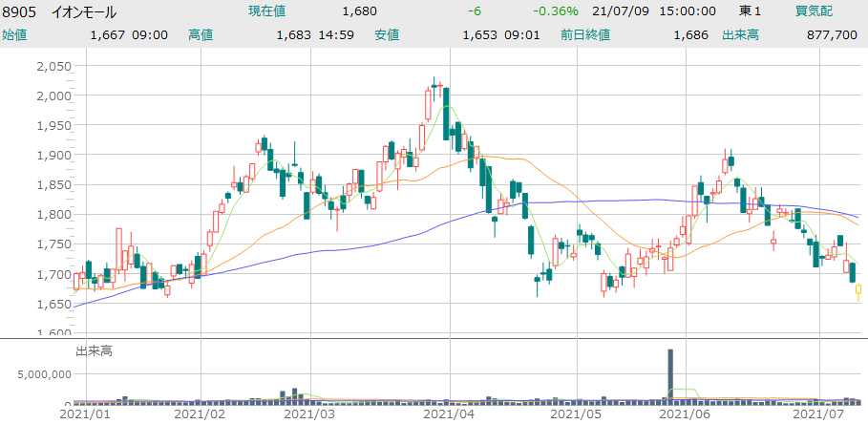
Task: Click the 2021/04 date on time axis
Action: coord(449,414)
